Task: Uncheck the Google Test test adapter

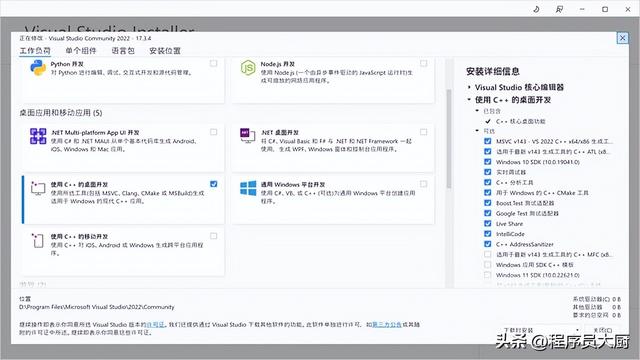Action: pyautogui.click(x=487, y=213)
